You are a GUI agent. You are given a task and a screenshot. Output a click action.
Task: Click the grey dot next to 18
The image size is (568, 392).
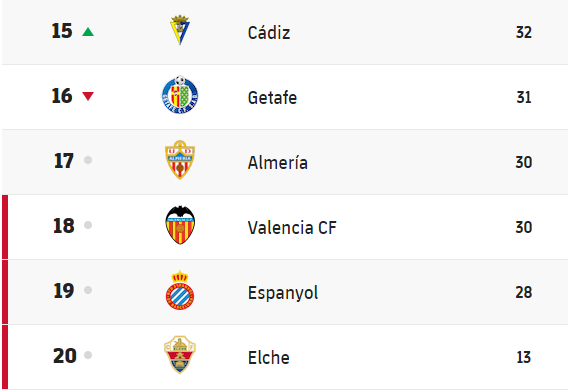88,225
